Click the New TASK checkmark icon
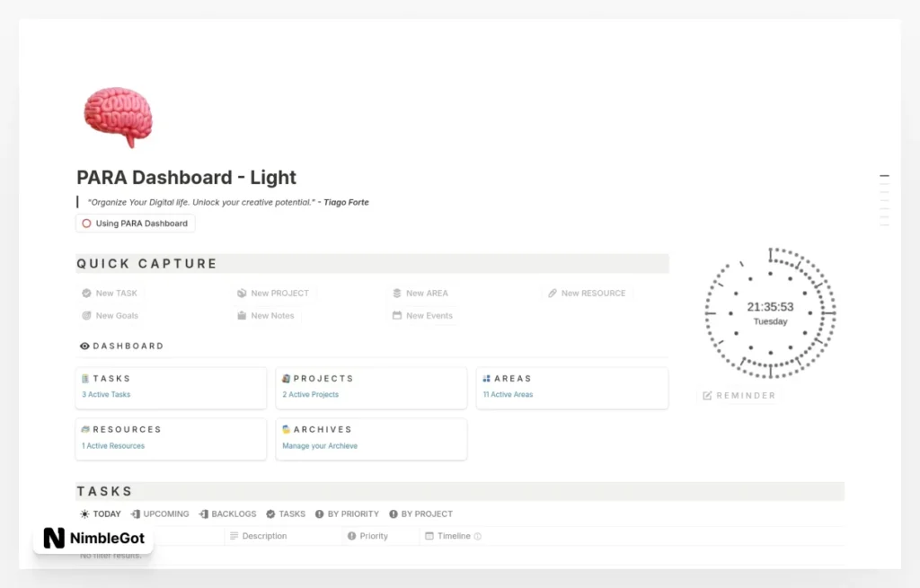920x588 pixels. (x=87, y=293)
